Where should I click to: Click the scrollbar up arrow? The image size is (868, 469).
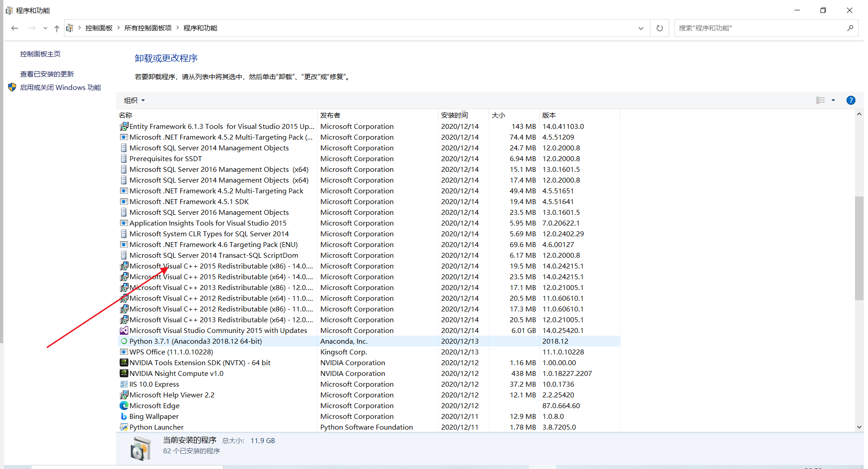point(859,115)
